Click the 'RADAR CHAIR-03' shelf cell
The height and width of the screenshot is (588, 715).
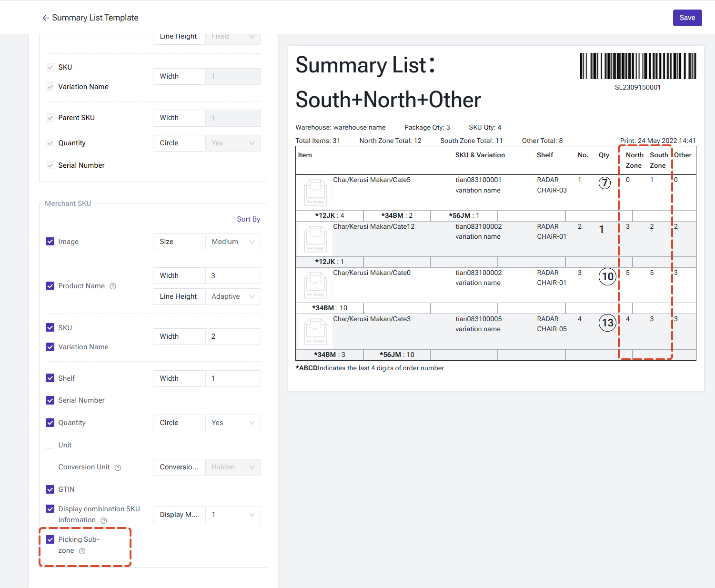click(552, 185)
